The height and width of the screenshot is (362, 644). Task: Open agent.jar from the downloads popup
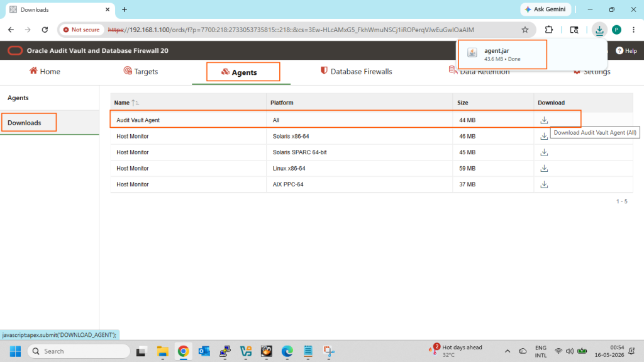[502, 54]
